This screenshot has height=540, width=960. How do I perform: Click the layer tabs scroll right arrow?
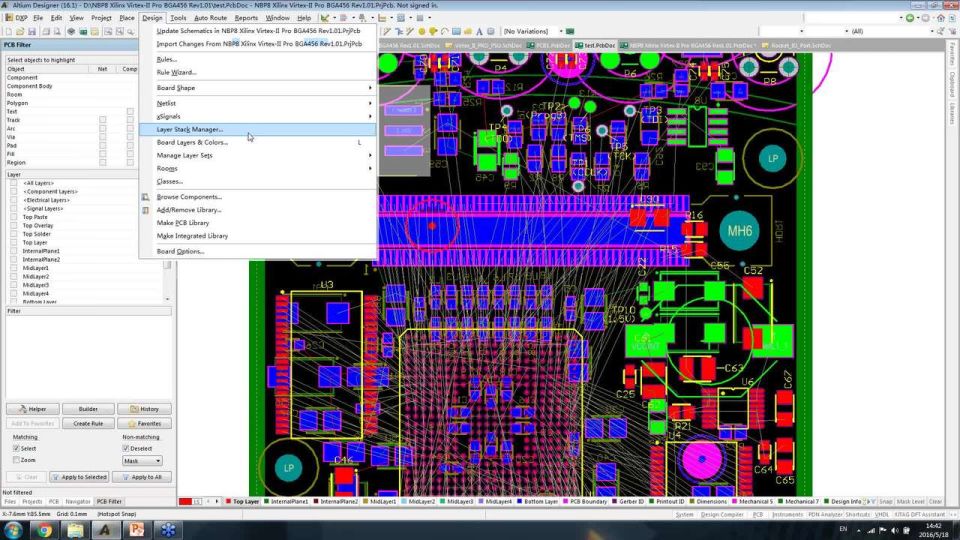tap(216, 501)
